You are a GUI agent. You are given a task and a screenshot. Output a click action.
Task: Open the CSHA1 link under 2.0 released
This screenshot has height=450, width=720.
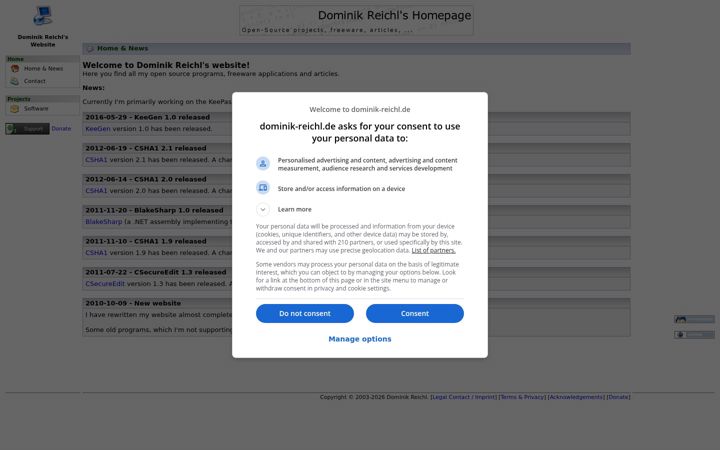96,191
